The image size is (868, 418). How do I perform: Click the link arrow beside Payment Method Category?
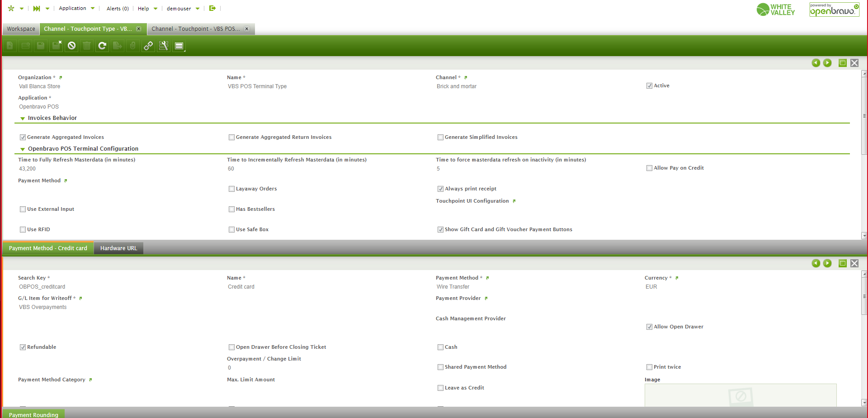tap(90, 380)
